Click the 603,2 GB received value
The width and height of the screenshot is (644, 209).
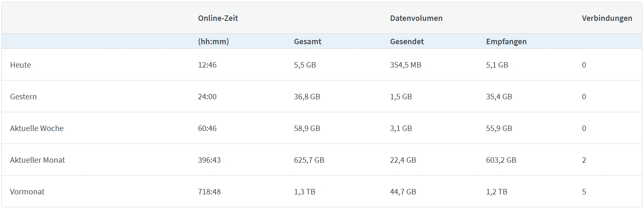501,160
